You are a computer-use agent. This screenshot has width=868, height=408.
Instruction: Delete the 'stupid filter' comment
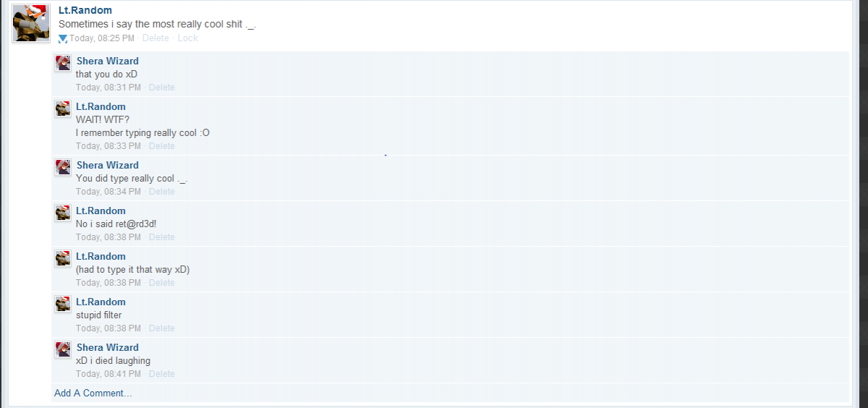click(162, 328)
